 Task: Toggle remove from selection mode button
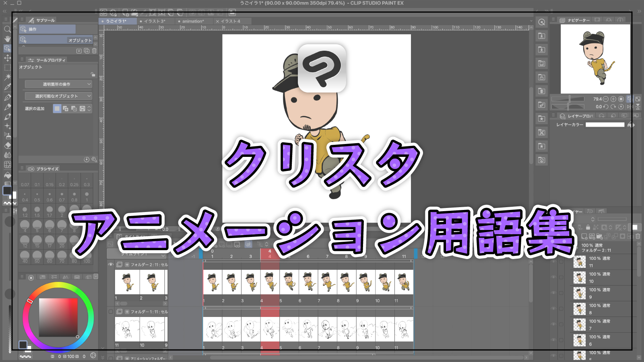tap(74, 109)
